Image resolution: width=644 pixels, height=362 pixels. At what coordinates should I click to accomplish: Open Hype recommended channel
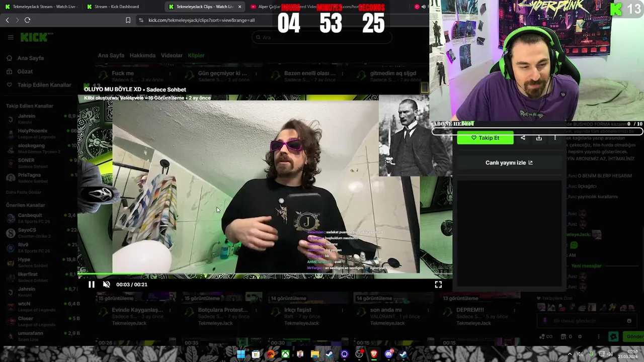click(40, 262)
